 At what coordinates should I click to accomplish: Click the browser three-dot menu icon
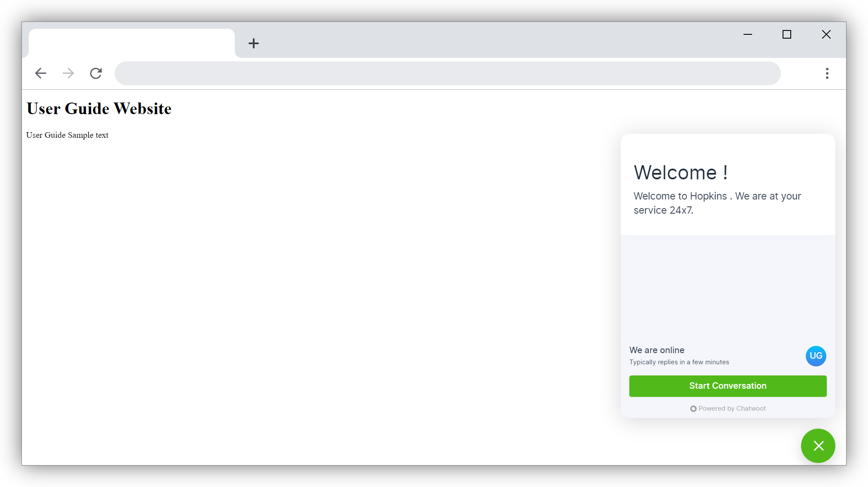pos(827,73)
